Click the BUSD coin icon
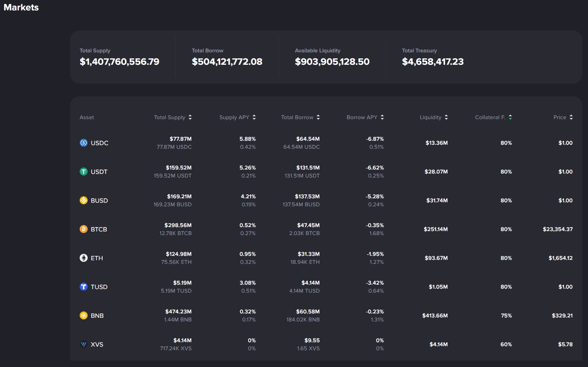The height and width of the screenshot is (367, 588). point(84,200)
